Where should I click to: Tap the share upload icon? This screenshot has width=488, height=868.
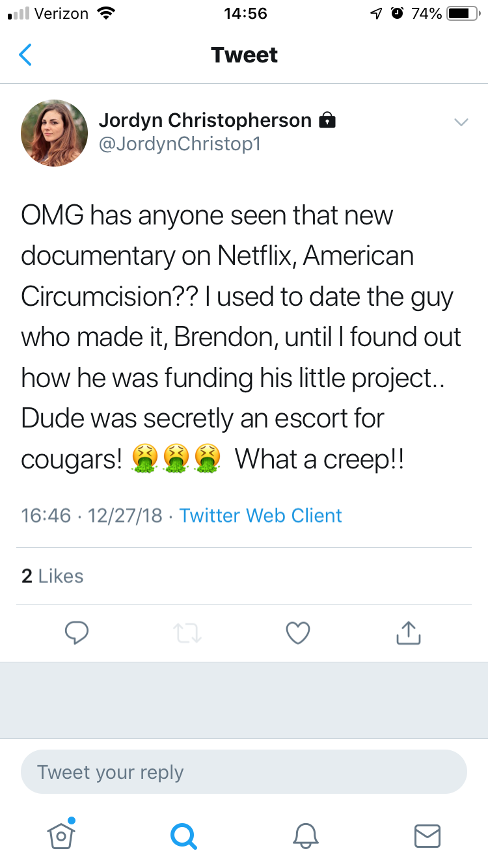pyautogui.click(x=409, y=632)
